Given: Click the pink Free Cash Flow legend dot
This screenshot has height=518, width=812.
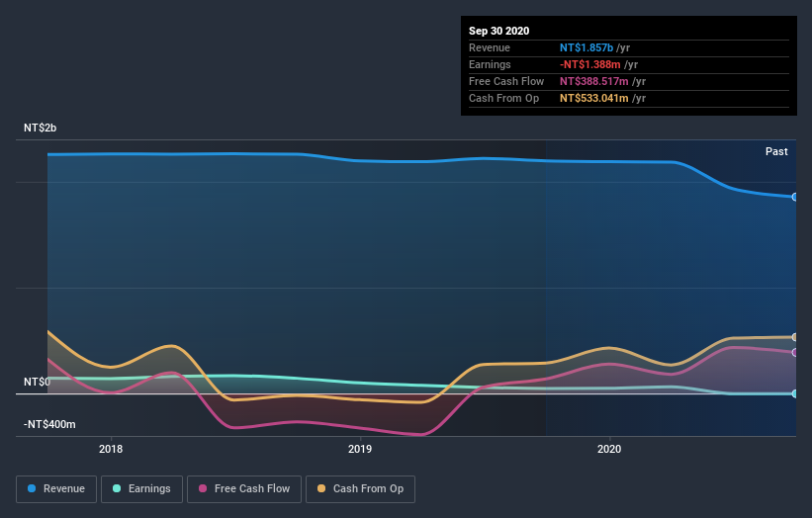Looking at the screenshot, I should (x=203, y=488).
